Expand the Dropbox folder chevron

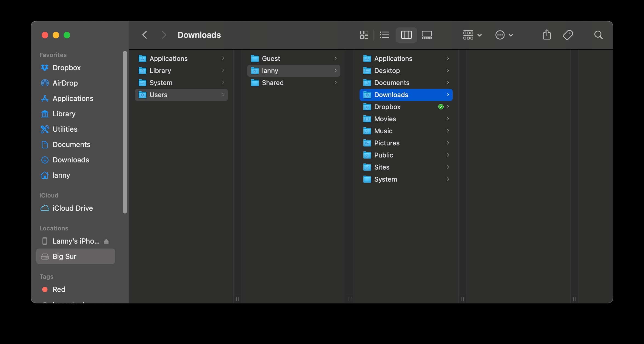click(x=448, y=107)
